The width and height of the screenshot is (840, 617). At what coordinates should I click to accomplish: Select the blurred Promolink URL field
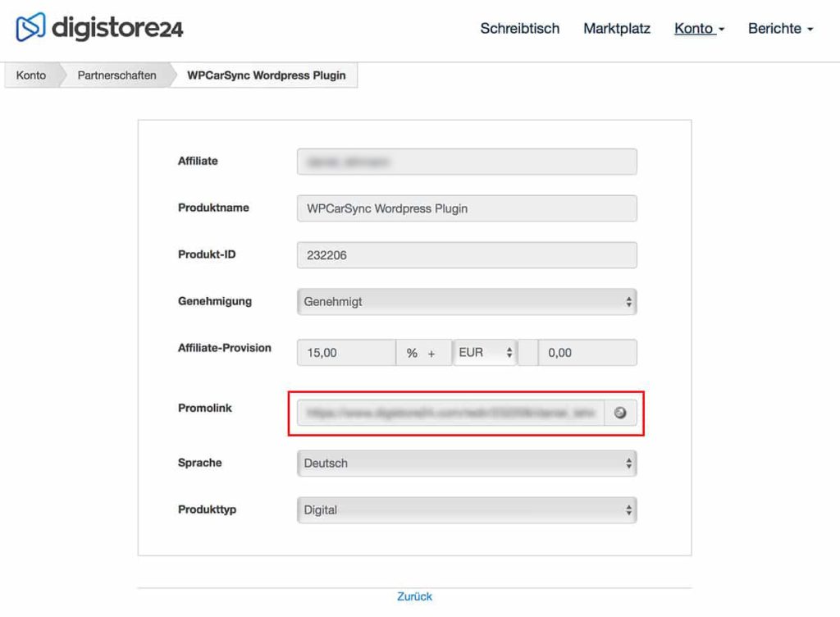(450, 414)
